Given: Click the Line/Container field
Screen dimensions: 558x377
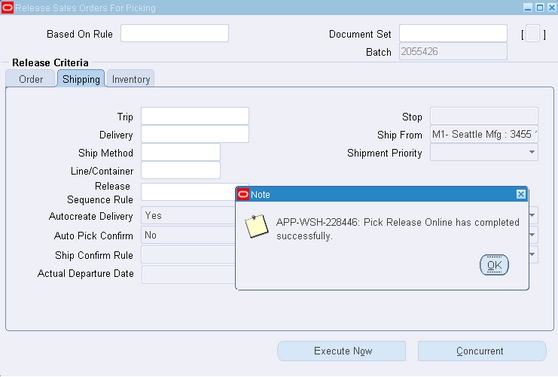Looking at the screenshot, I should coord(181,171).
